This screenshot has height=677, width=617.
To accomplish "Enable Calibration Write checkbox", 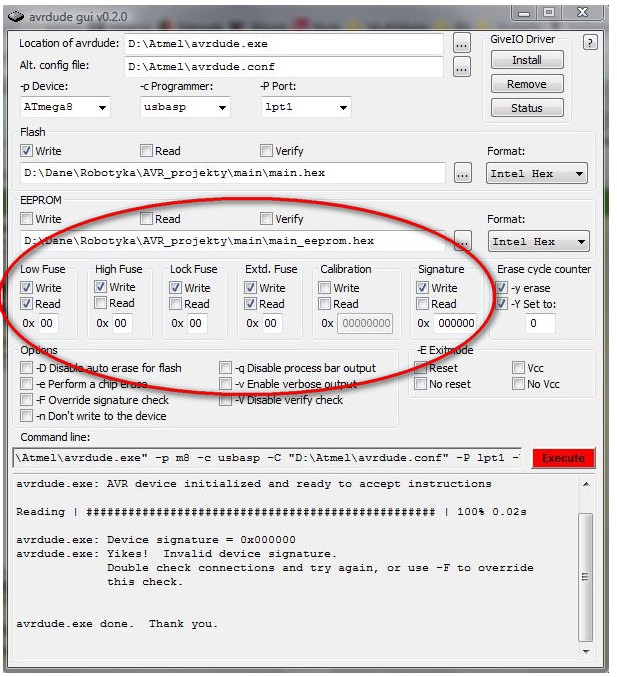I will point(324,288).
